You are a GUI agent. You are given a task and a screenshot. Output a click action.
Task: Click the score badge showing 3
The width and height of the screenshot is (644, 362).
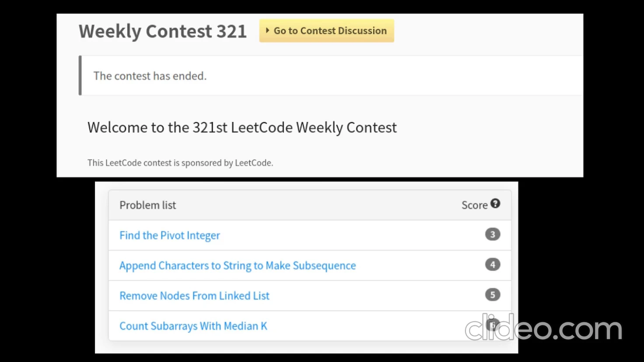point(493,234)
